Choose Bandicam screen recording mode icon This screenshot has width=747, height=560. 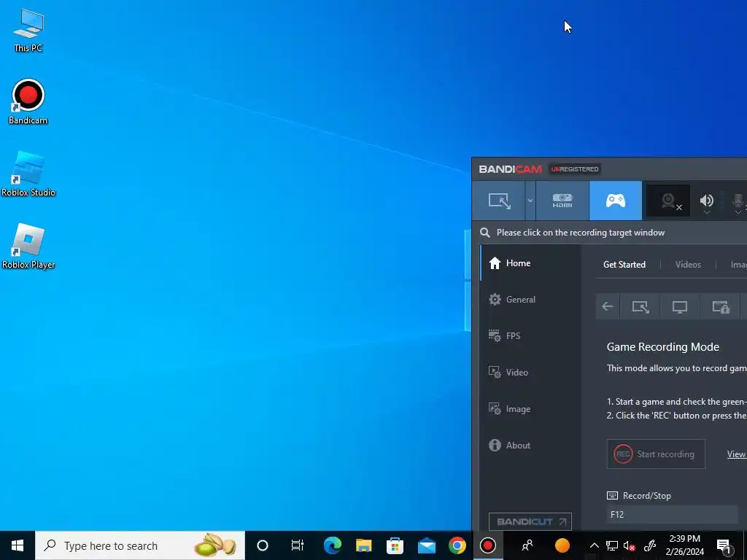point(499,201)
